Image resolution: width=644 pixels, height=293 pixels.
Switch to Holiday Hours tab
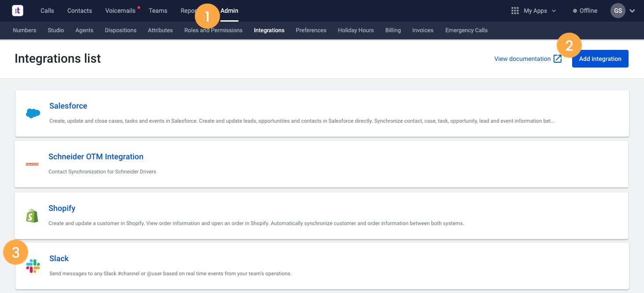tap(356, 30)
